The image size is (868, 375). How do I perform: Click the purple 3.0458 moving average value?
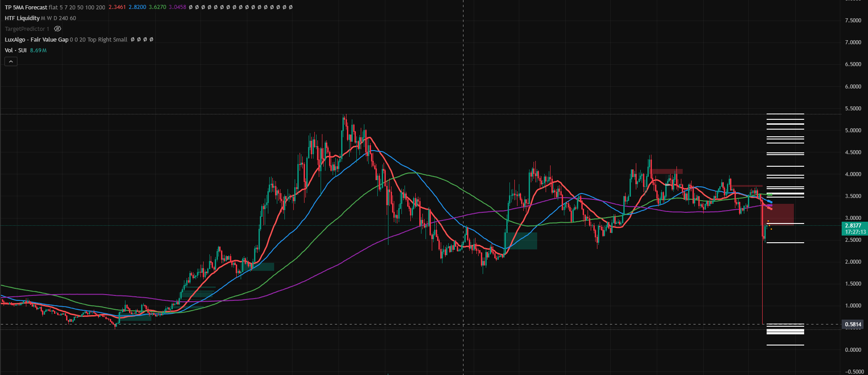pos(177,8)
